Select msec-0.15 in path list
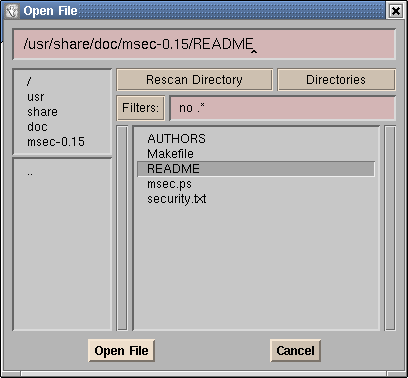Image resolution: width=408 pixels, height=378 pixels. (56, 142)
